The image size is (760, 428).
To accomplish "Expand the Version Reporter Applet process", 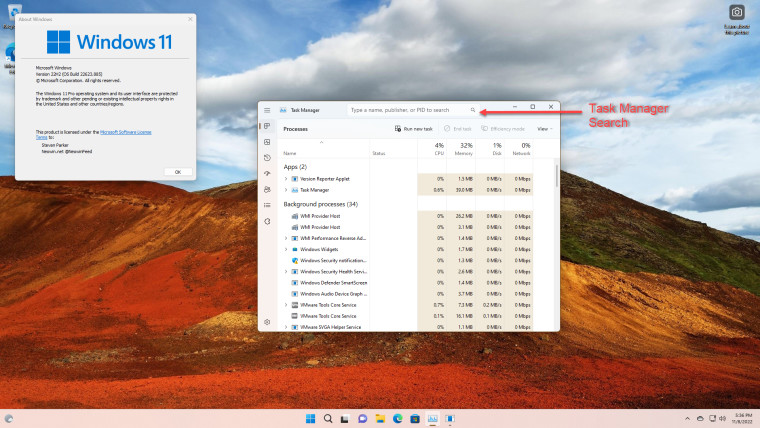I will coord(286,179).
